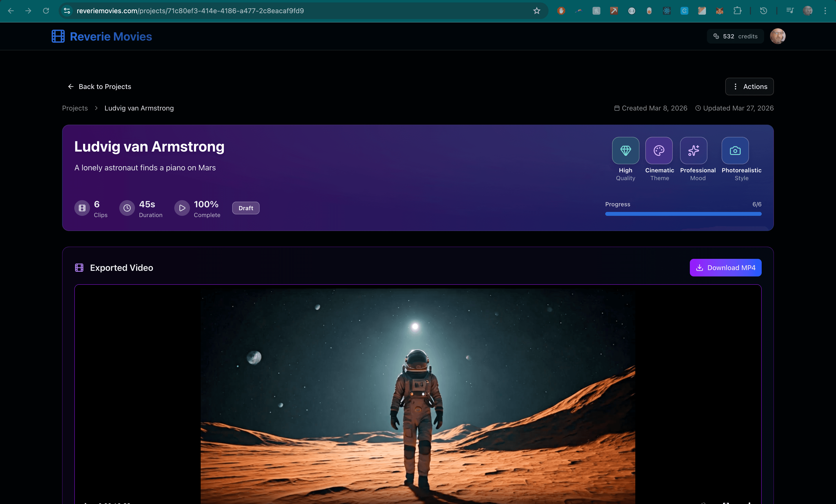This screenshot has width=836, height=504.
Task: Click the Exported Video film icon
Action: pos(79,268)
